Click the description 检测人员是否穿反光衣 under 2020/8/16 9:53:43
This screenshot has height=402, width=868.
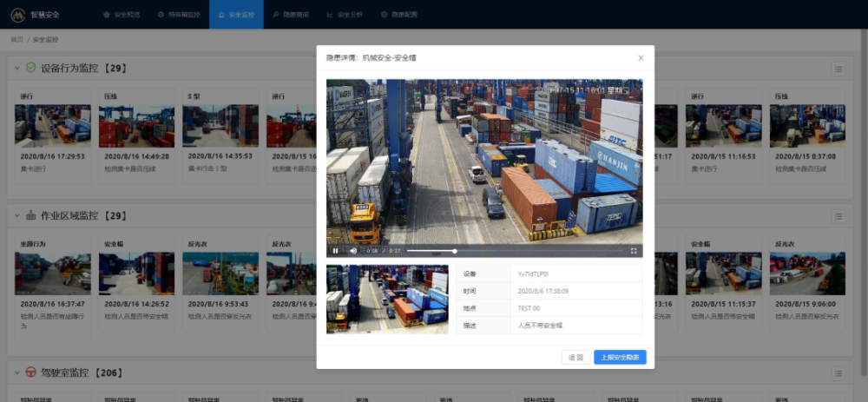pyautogui.click(x=220, y=317)
